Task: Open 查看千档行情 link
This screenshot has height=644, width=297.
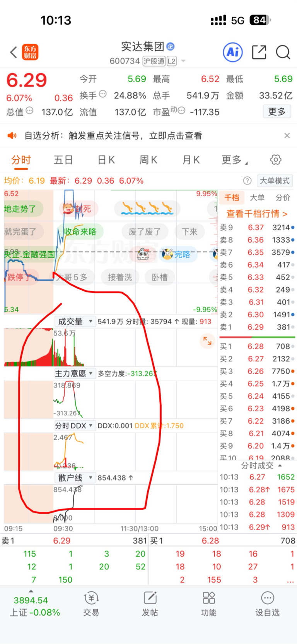Action: tap(257, 213)
